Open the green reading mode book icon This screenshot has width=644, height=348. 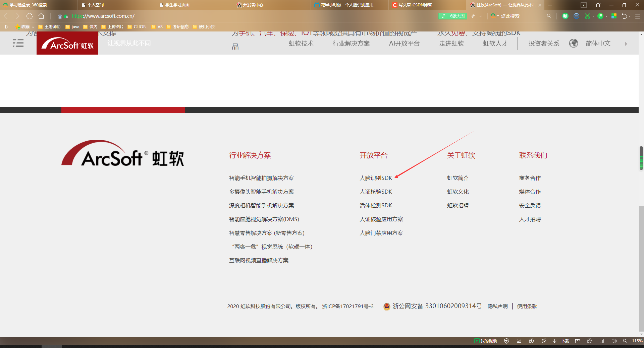point(565,16)
